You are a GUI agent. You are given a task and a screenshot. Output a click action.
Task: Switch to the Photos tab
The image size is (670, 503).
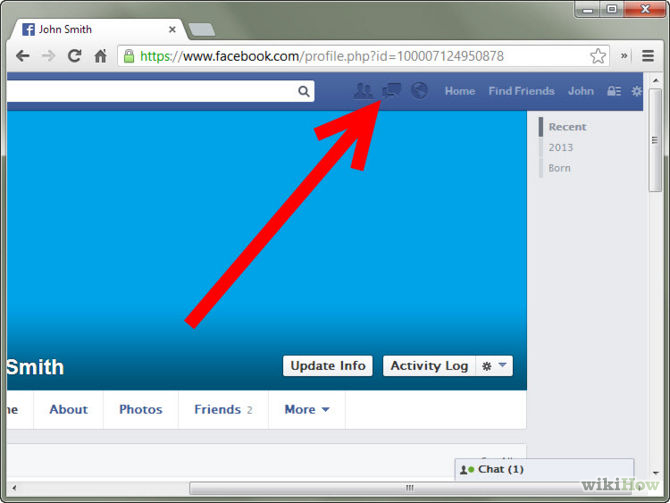[140, 409]
